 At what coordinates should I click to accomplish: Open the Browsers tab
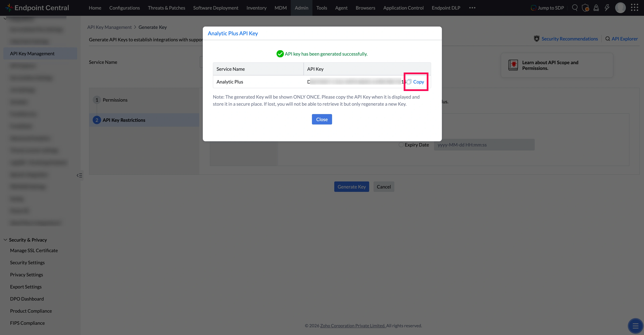click(x=365, y=8)
